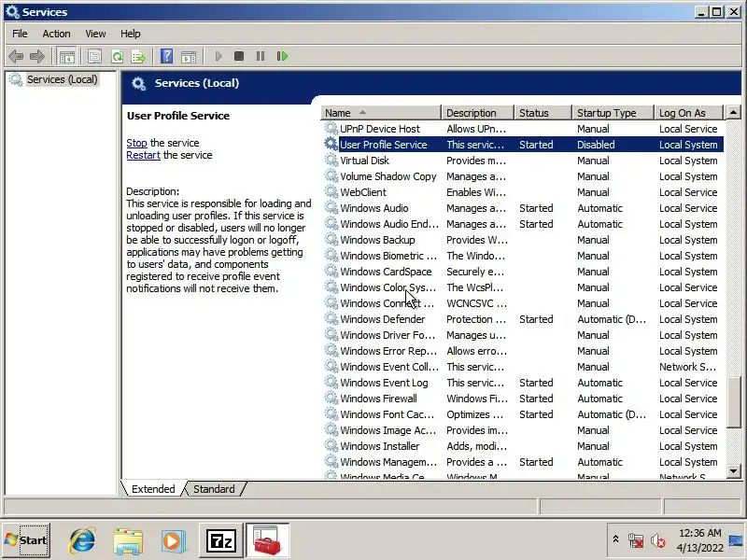747x560 pixels.
Task: Toggle the Show/Hide Action Pane icon
Action: click(189, 56)
